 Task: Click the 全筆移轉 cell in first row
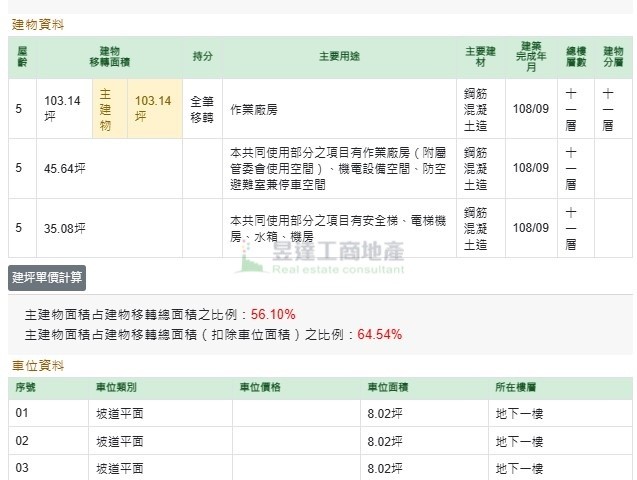(202, 108)
